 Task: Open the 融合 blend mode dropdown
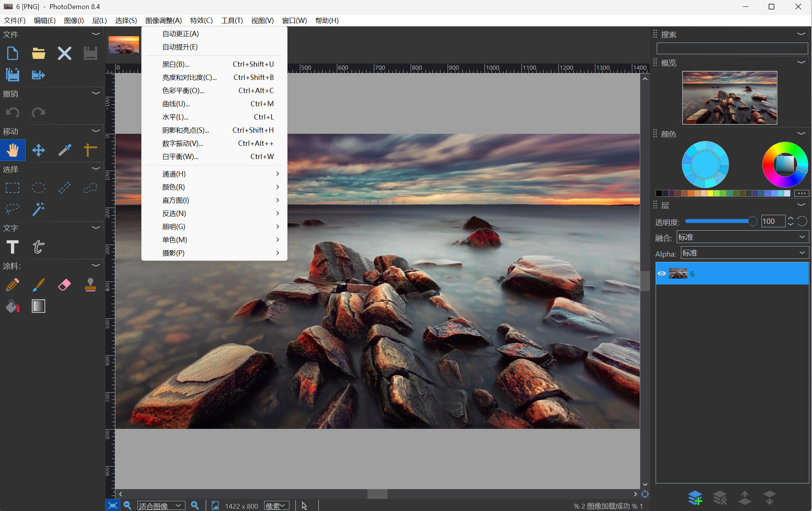coord(742,237)
